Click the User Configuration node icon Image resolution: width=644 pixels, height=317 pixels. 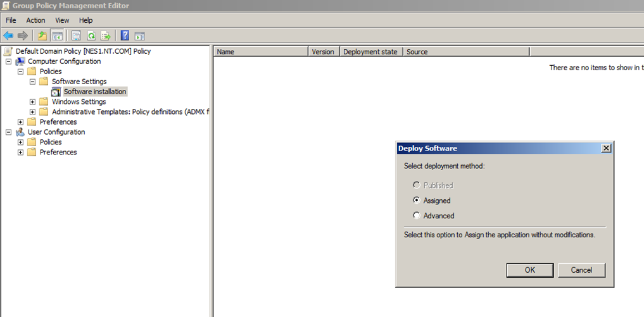[20, 132]
